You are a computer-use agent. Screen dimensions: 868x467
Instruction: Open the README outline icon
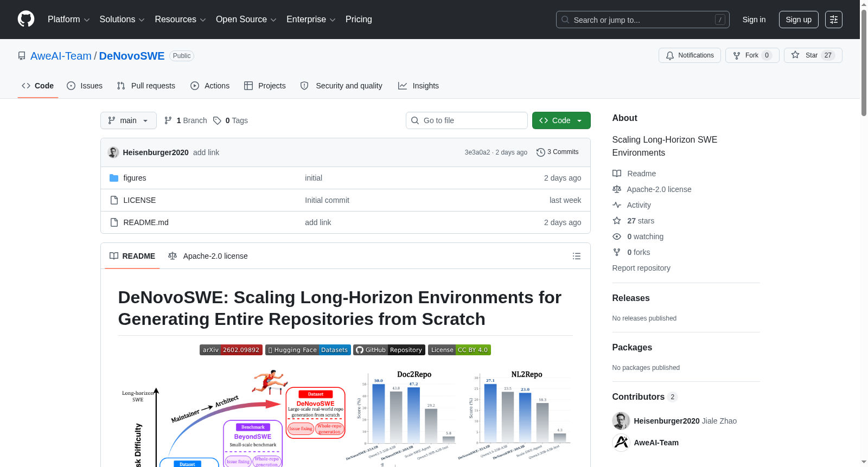[x=577, y=256]
